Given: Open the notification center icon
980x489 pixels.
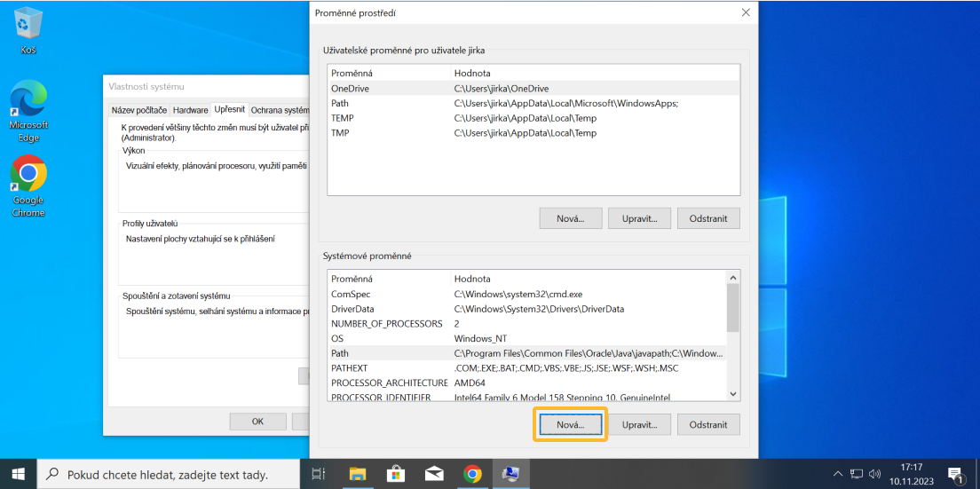Looking at the screenshot, I should pos(955,474).
